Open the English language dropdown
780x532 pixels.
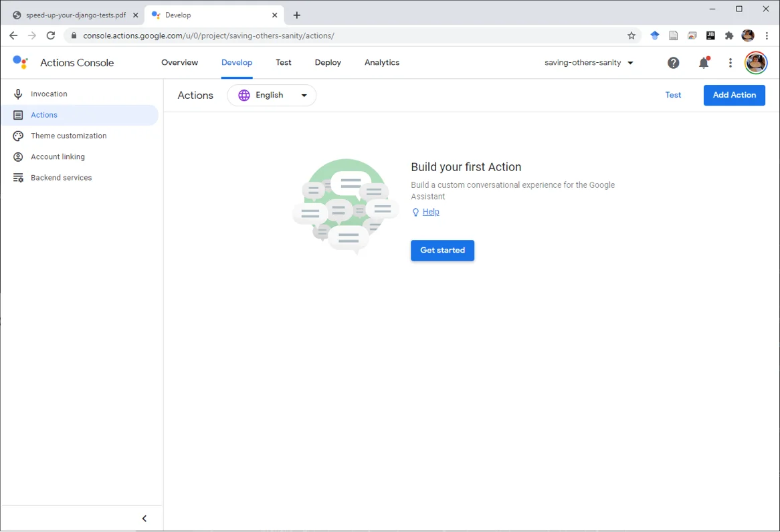[272, 95]
